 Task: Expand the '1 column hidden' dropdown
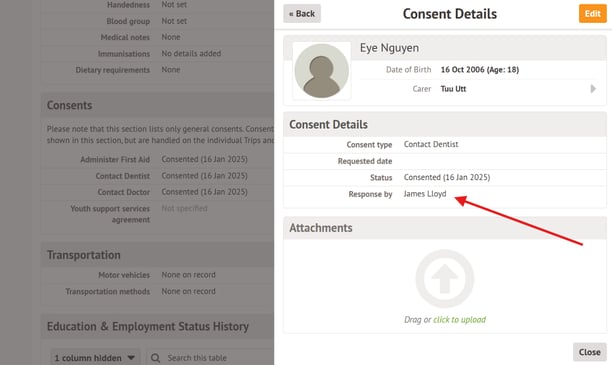95,358
